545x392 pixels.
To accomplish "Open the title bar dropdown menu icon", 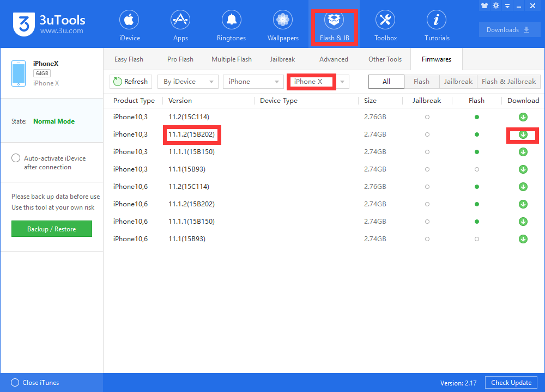I will [507, 5].
